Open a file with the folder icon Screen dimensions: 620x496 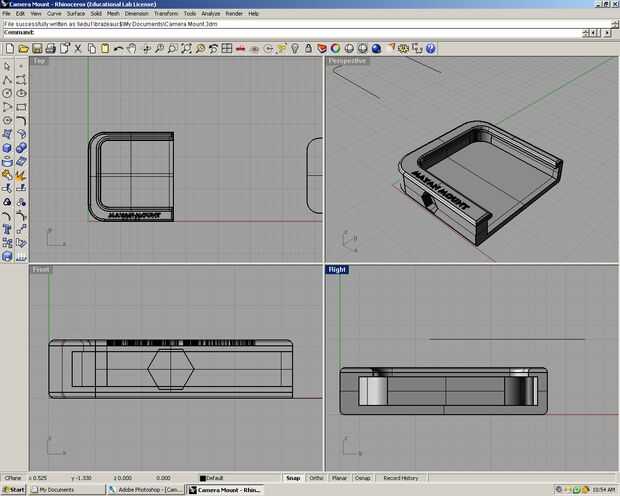24,49
